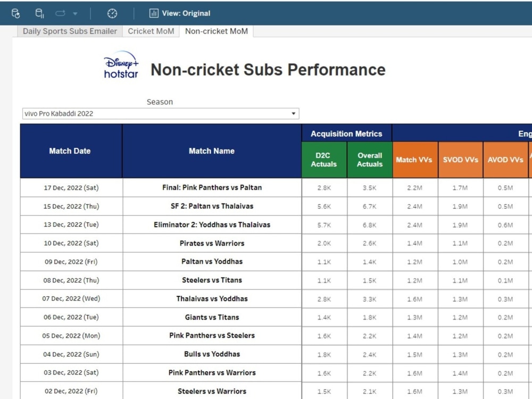Image resolution: width=532 pixels, height=399 pixels.
Task: Click the Overall Actuals column header
Action: pyautogui.click(x=369, y=160)
